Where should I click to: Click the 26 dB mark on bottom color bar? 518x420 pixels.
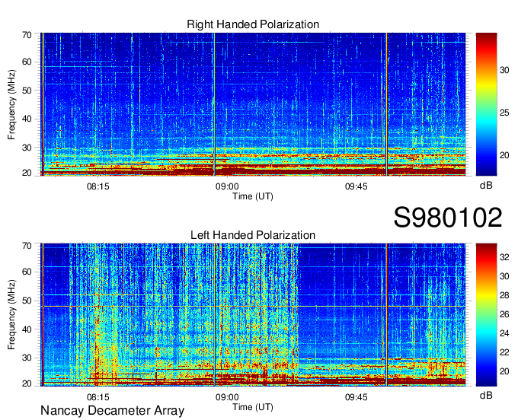point(504,314)
